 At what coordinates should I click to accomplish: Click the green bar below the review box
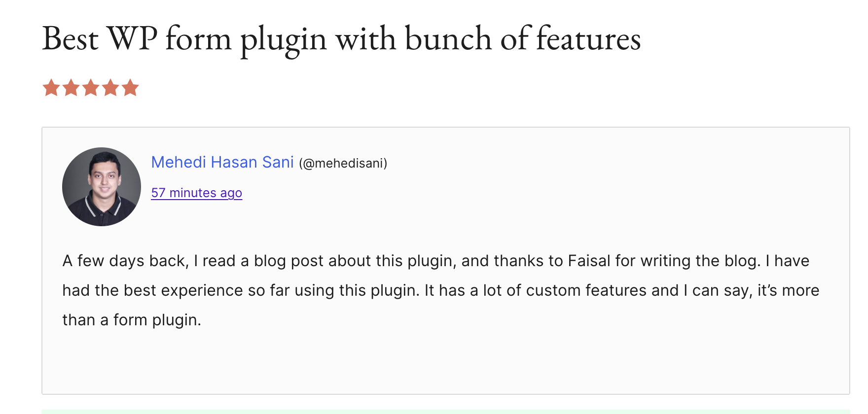click(x=444, y=412)
